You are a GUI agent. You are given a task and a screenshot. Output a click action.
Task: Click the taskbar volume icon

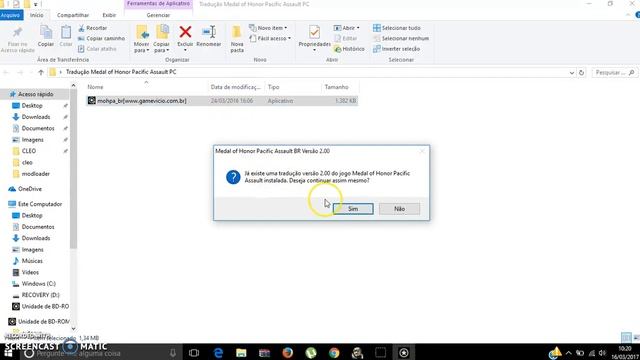[x=602, y=353]
